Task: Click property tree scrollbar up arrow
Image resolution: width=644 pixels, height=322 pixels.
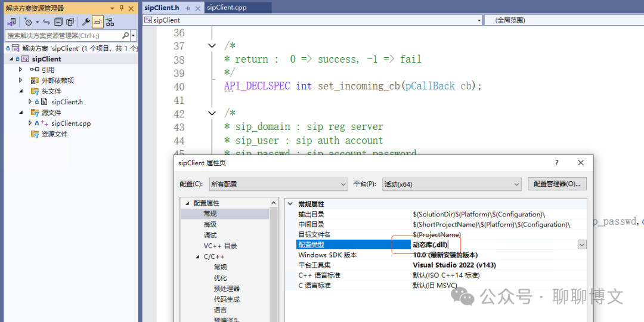Action: tap(274, 203)
